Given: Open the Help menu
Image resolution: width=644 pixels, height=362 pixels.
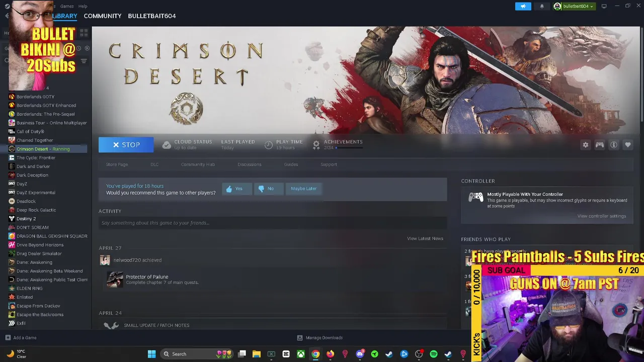Looking at the screenshot, I should 83,6.
